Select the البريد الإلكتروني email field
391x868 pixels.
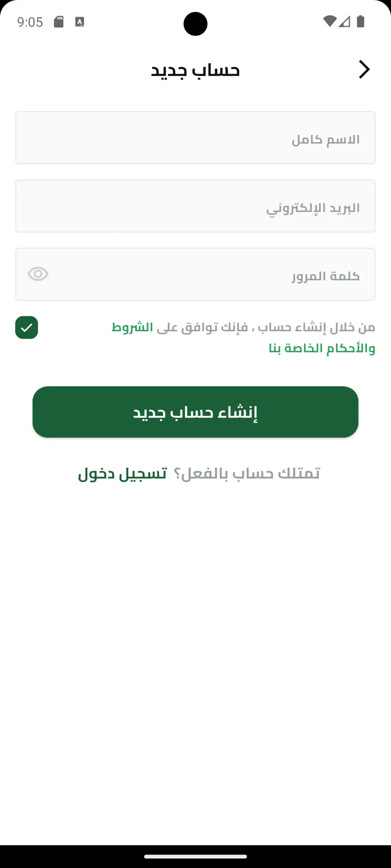click(195, 206)
